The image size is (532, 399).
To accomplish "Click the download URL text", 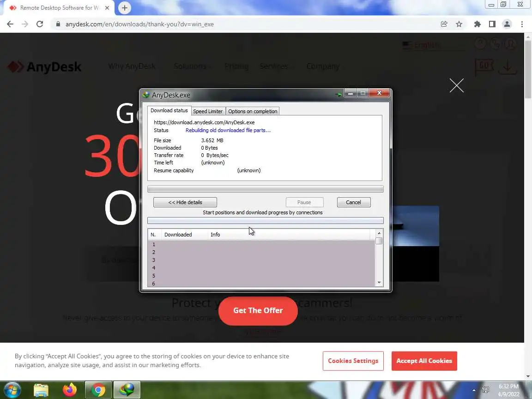I will (x=204, y=122).
